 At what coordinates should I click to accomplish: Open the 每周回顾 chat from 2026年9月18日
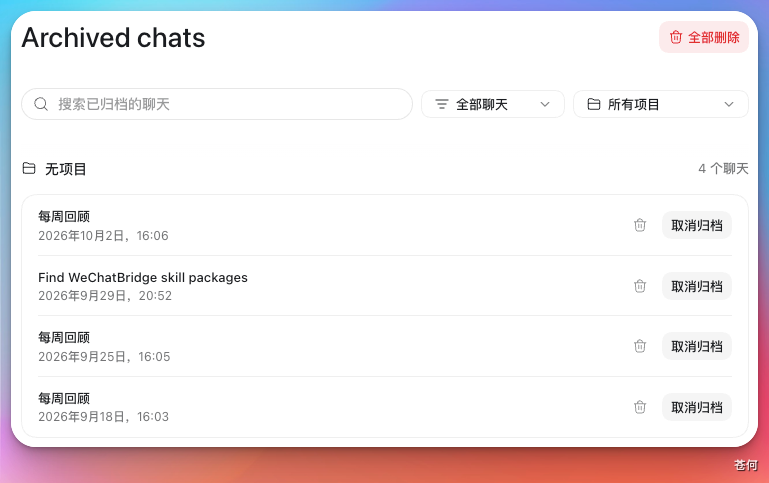coord(64,398)
